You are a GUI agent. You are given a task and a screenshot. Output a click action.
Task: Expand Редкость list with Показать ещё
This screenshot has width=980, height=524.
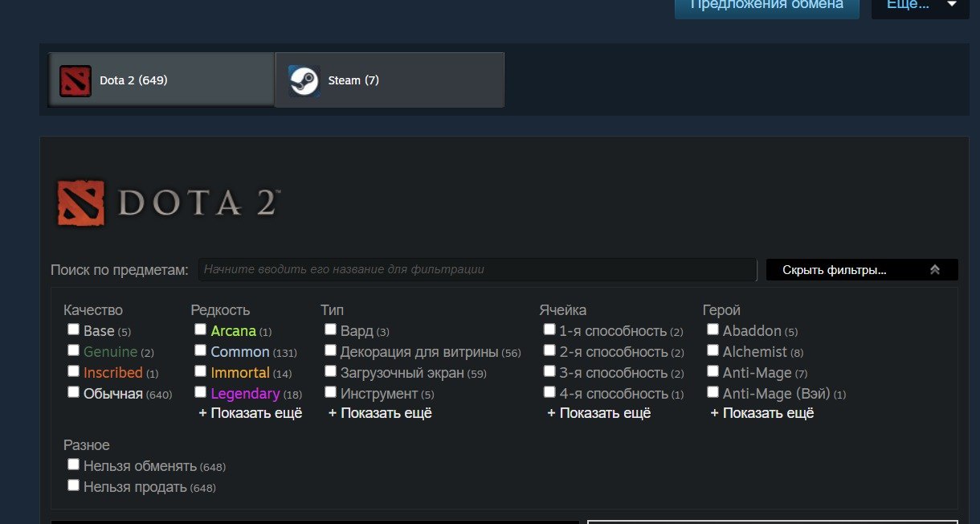pyautogui.click(x=251, y=413)
